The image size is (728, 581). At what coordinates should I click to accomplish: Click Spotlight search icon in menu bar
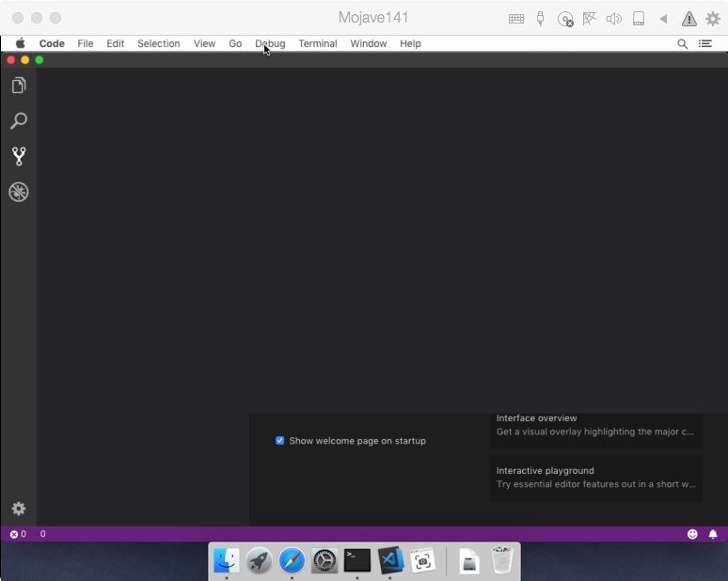click(x=682, y=43)
